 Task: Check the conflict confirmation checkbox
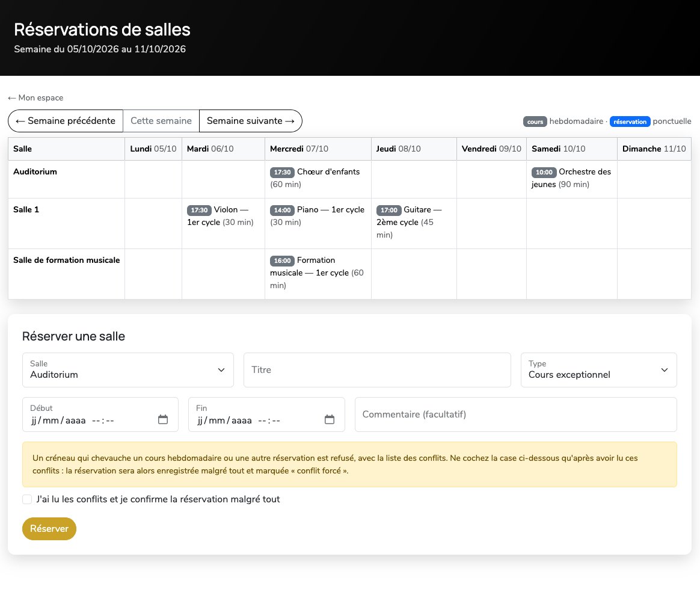point(27,499)
